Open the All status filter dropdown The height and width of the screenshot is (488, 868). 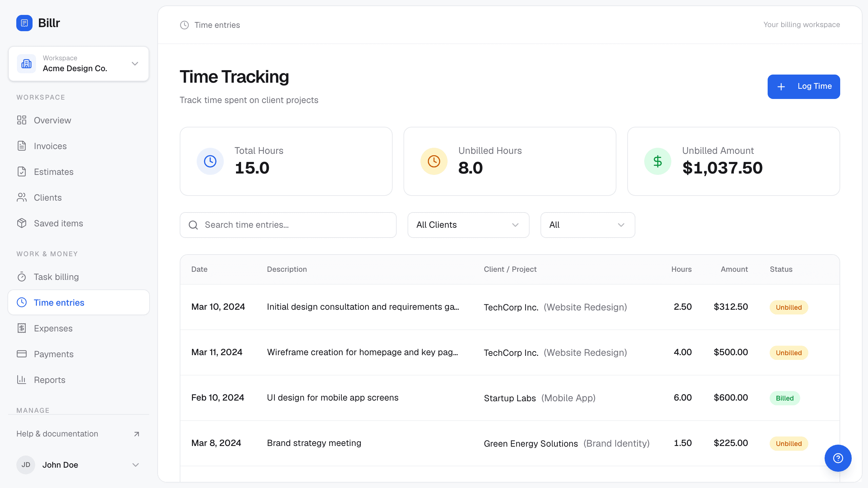(588, 225)
